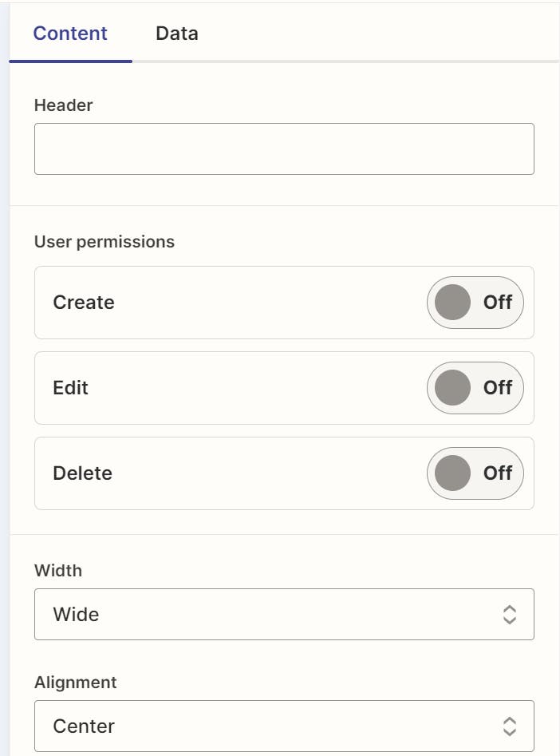This screenshot has width=560, height=756.
Task: Click into the Header text field
Action: [x=283, y=148]
